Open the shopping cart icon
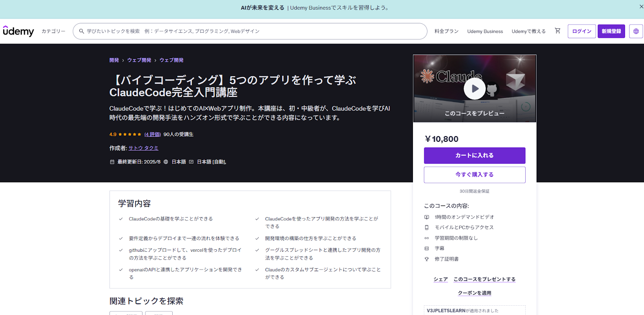644x315 pixels. [557, 31]
